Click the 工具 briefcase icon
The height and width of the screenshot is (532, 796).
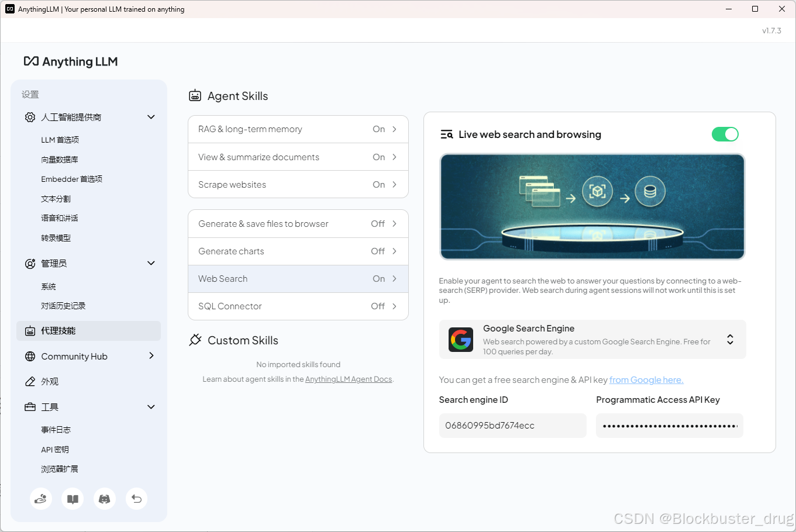[x=30, y=407]
